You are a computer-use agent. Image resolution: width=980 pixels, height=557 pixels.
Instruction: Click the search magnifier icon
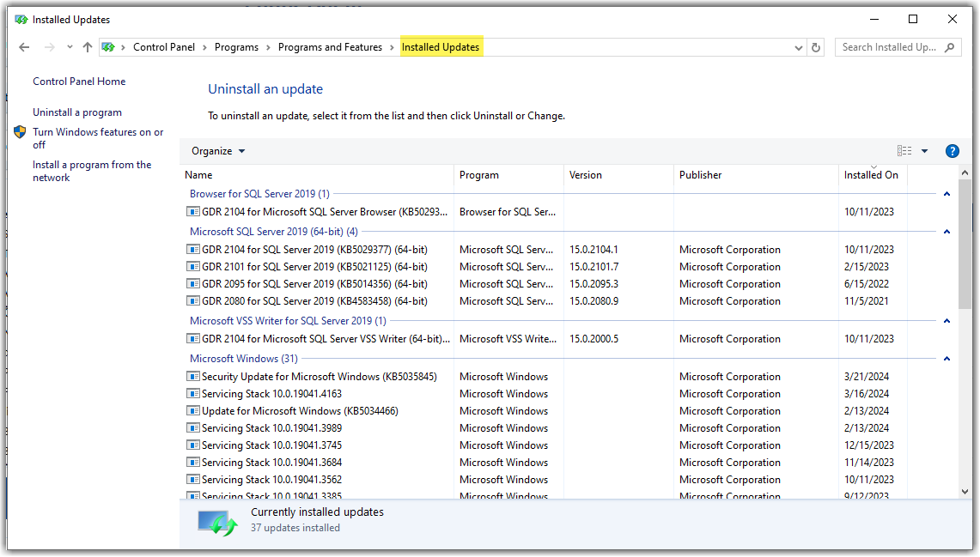click(950, 47)
